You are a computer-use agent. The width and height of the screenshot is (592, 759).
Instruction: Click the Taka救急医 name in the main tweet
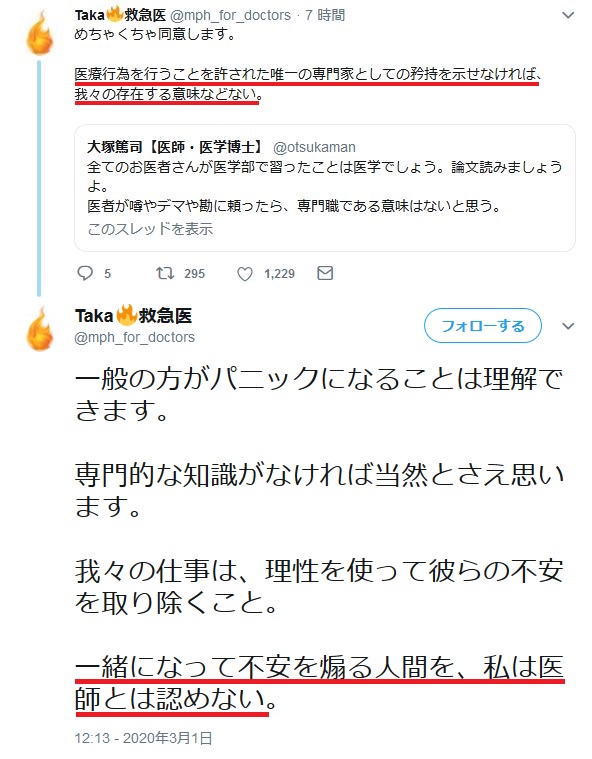(134, 316)
